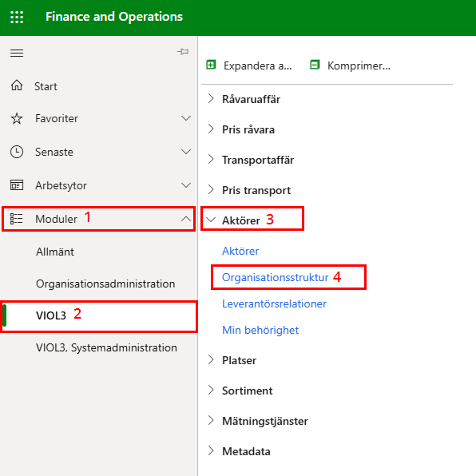Open the Leverantörsrelationer link
The height and width of the screenshot is (476, 476).
(x=274, y=303)
